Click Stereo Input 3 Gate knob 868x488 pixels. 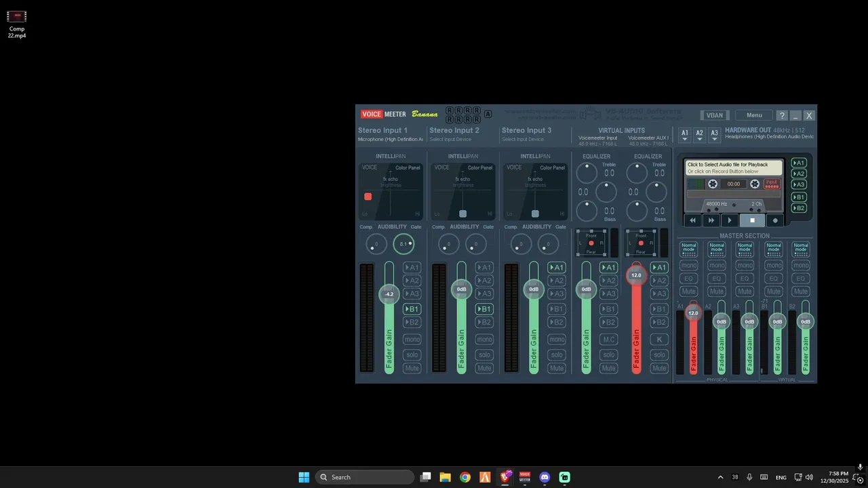(549, 244)
